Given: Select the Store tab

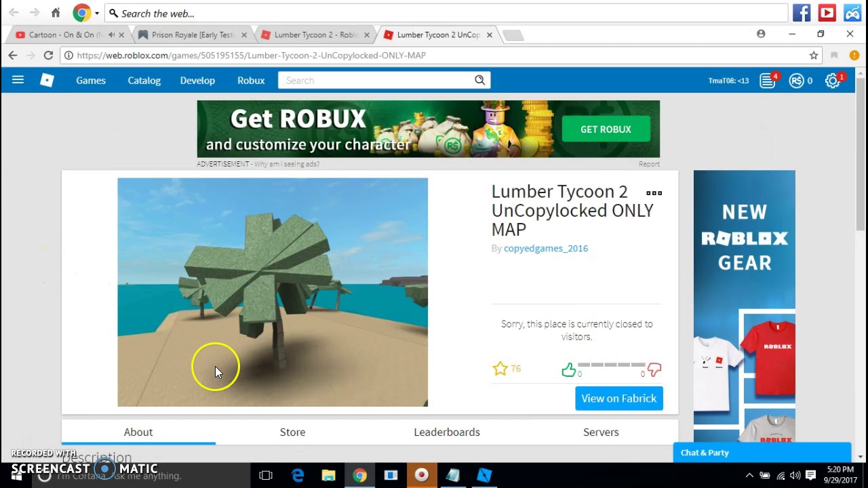Looking at the screenshot, I should click(x=293, y=432).
